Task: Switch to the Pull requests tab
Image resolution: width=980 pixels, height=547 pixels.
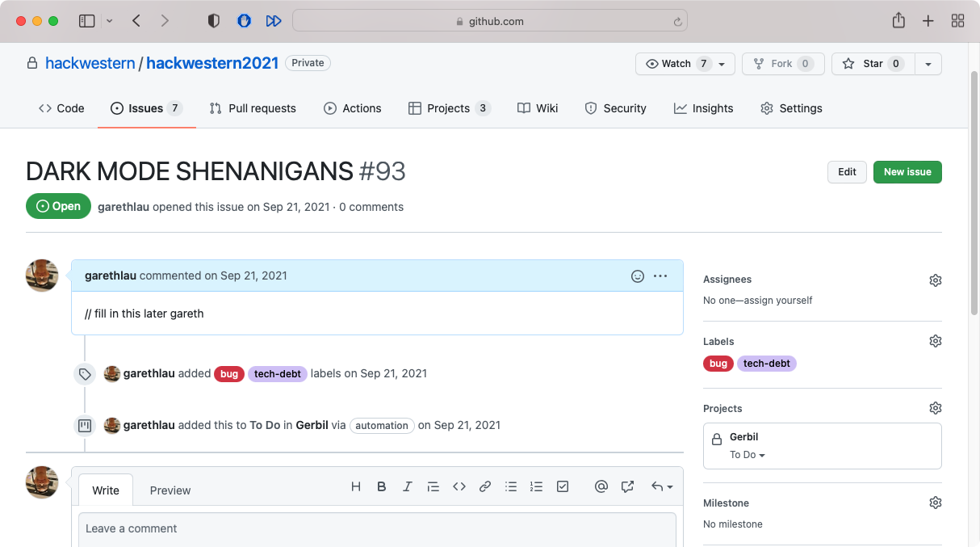Action: click(x=253, y=108)
